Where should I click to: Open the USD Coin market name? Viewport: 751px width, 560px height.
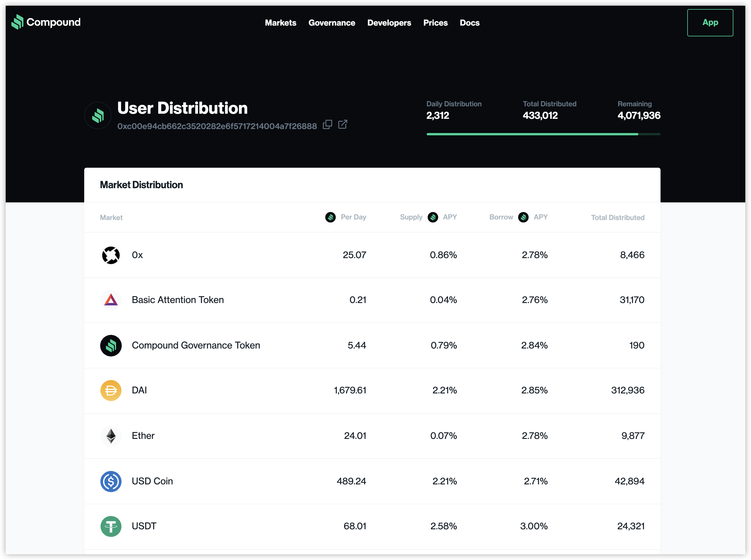tap(152, 481)
